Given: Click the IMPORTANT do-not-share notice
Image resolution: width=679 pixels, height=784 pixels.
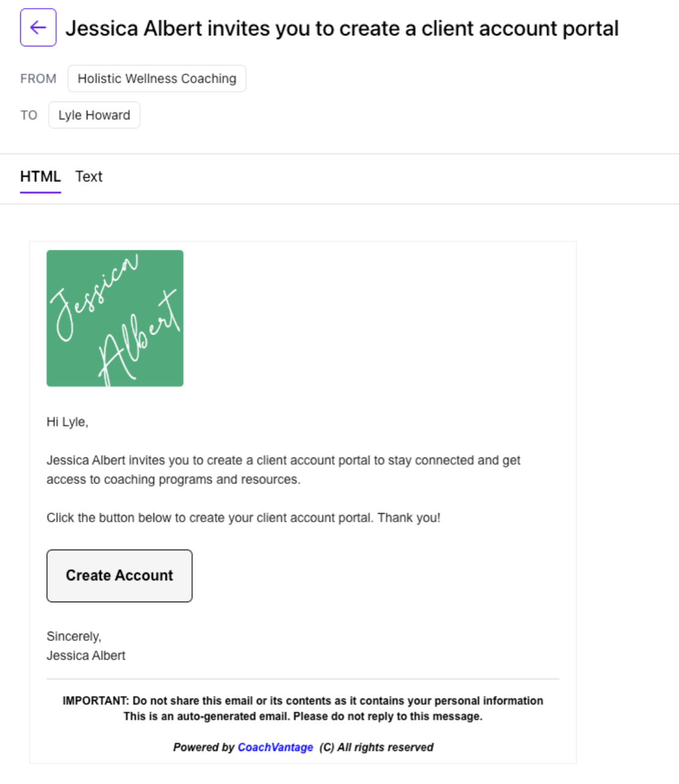Looking at the screenshot, I should tap(303, 701).
